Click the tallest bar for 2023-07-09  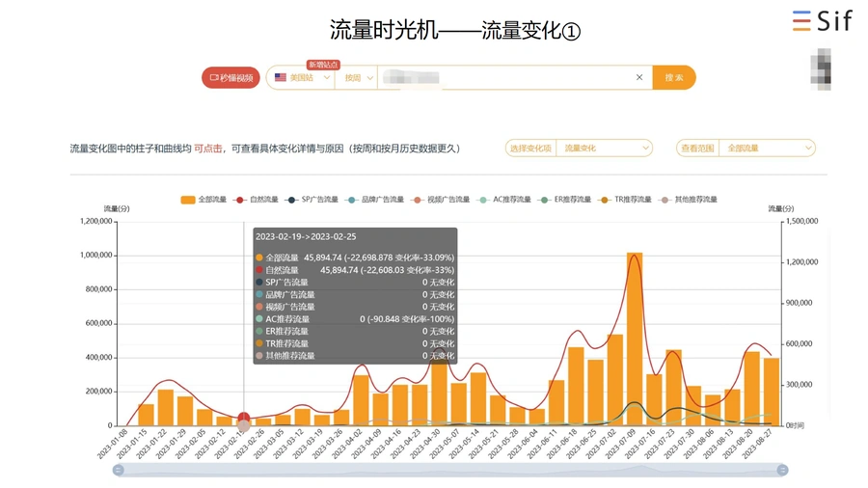pos(635,339)
